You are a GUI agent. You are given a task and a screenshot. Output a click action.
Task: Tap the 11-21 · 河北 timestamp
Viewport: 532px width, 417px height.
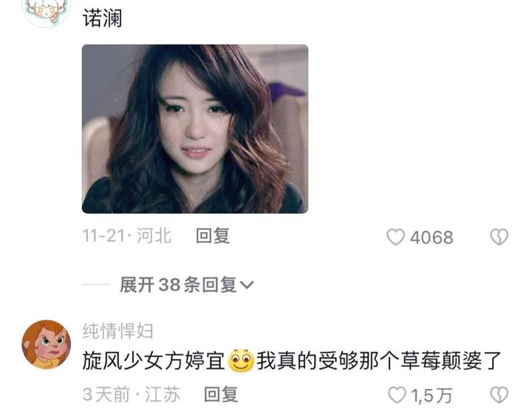tap(127, 236)
